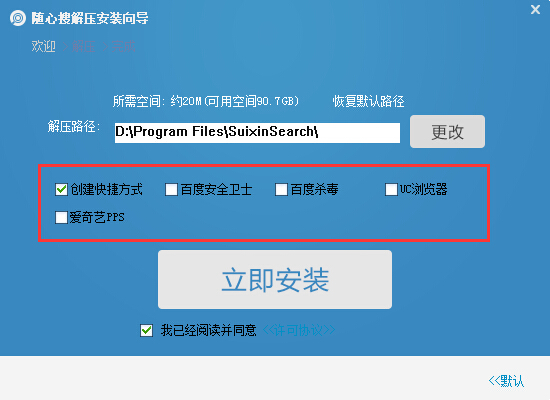550x400 pixels.
Task: Click the 随心搜解压安装向导 title text
Action: (90, 18)
